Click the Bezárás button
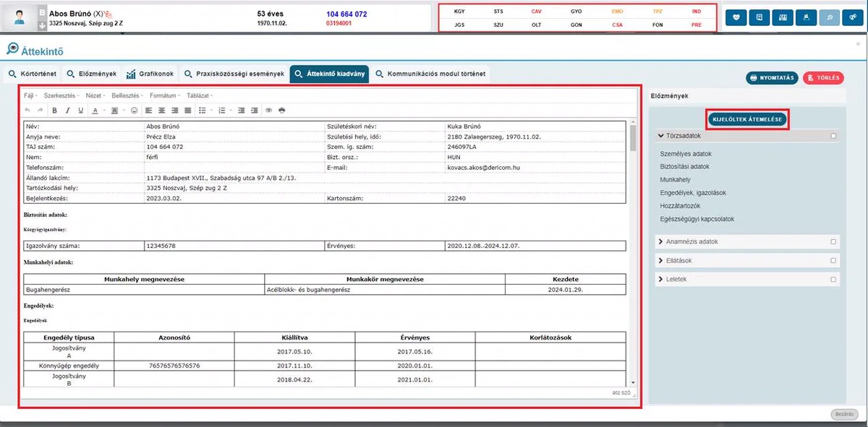This screenshot has width=868, height=427. pyautogui.click(x=844, y=414)
